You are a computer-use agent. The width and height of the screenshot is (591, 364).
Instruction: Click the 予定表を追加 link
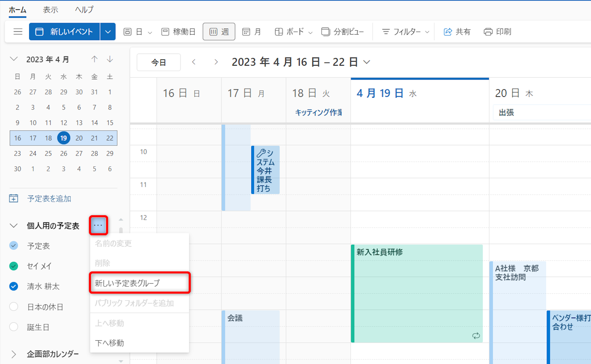(49, 199)
